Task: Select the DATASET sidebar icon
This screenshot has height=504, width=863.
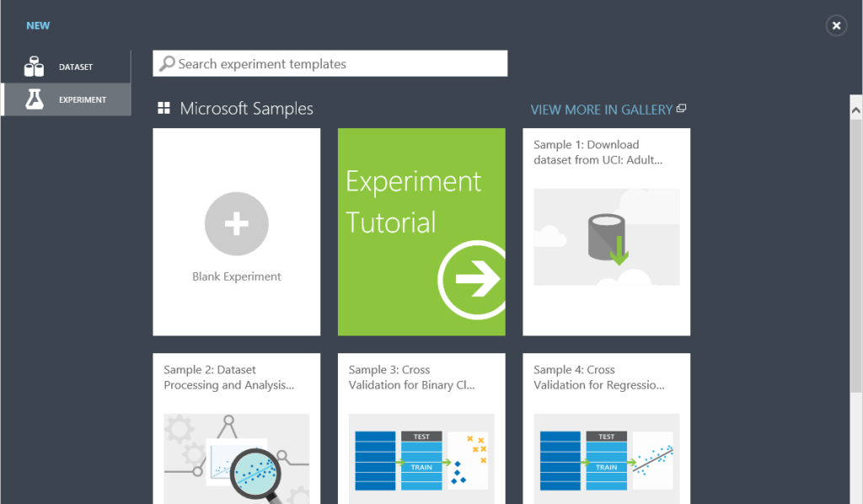Action: 34,67
